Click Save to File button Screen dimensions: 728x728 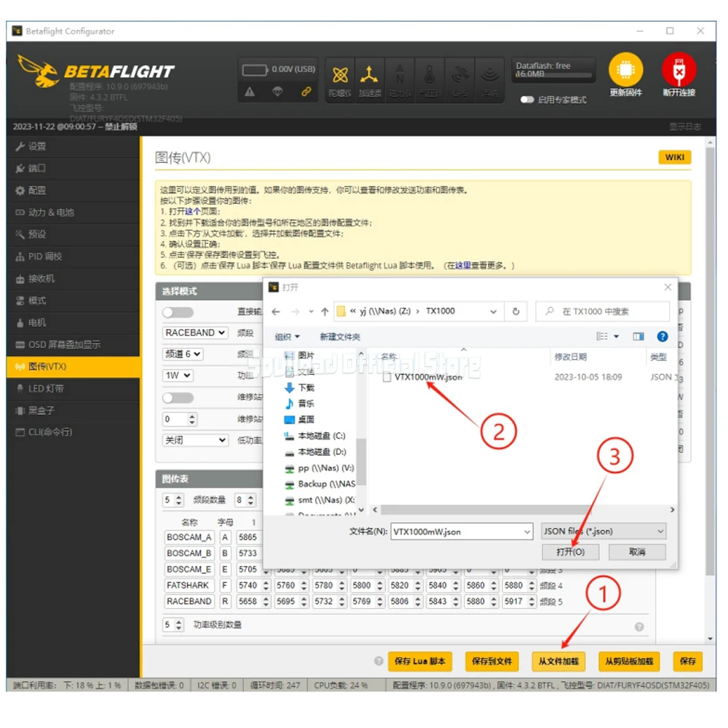(x=491, y=661)
